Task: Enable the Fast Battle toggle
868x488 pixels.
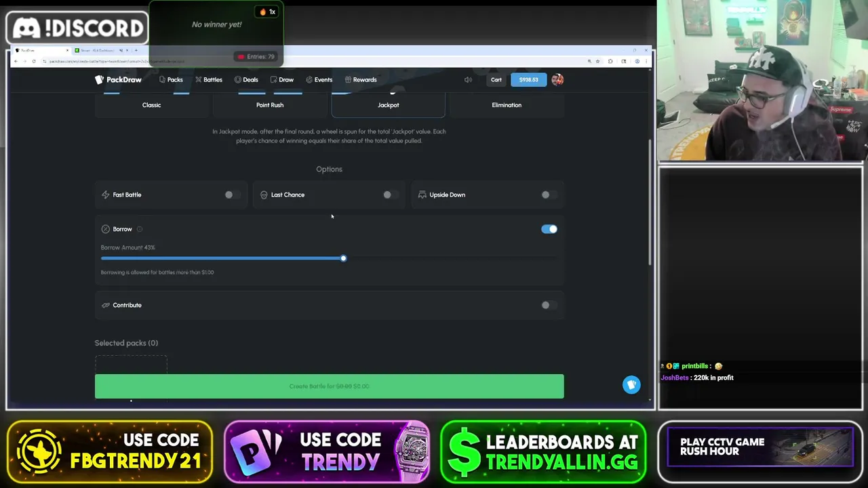Action: click(231, 195)
